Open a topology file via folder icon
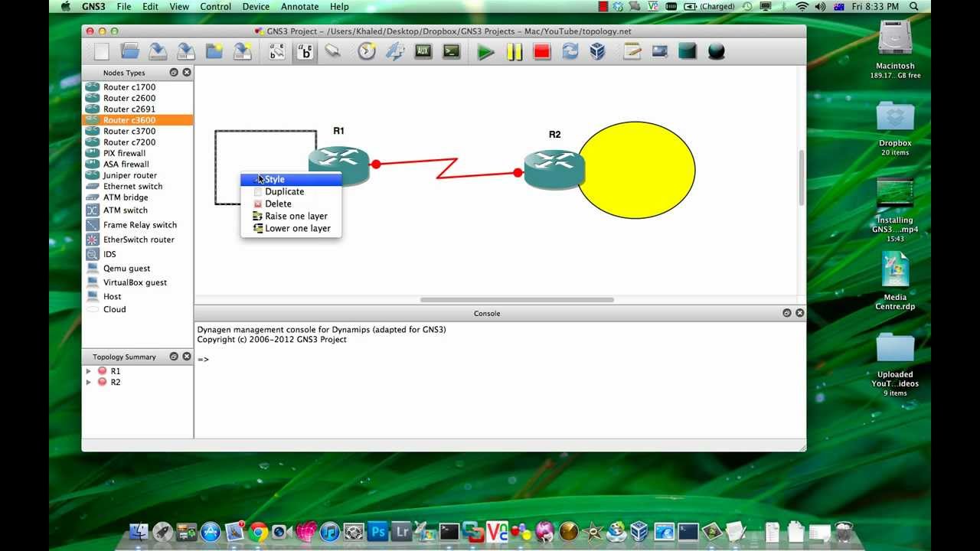 [x=130, y=51]
